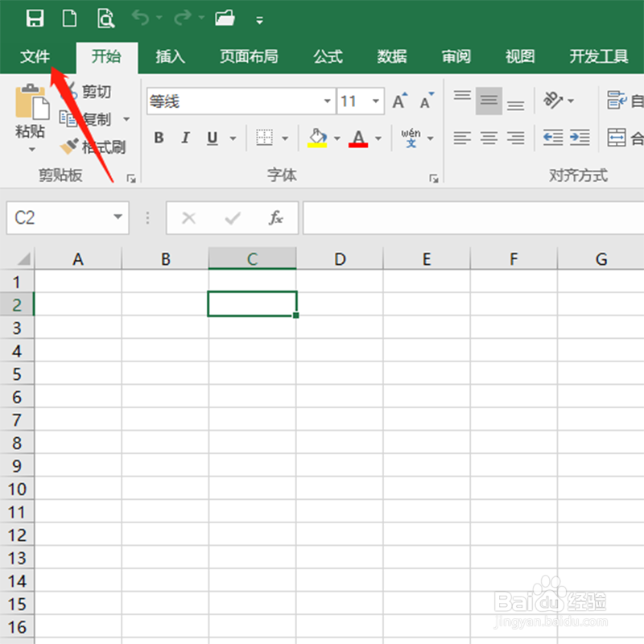
Task: Switch to 开始 (Home) tab
Action: pyautogui.click(x=106, y=56)
